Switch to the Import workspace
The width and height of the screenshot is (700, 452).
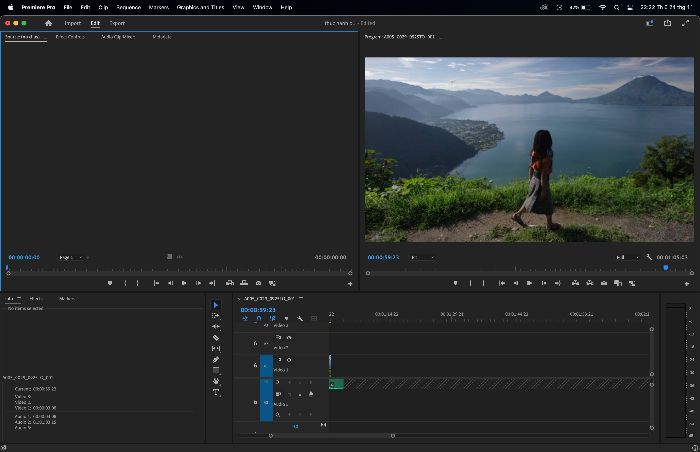tap(72, 23)
